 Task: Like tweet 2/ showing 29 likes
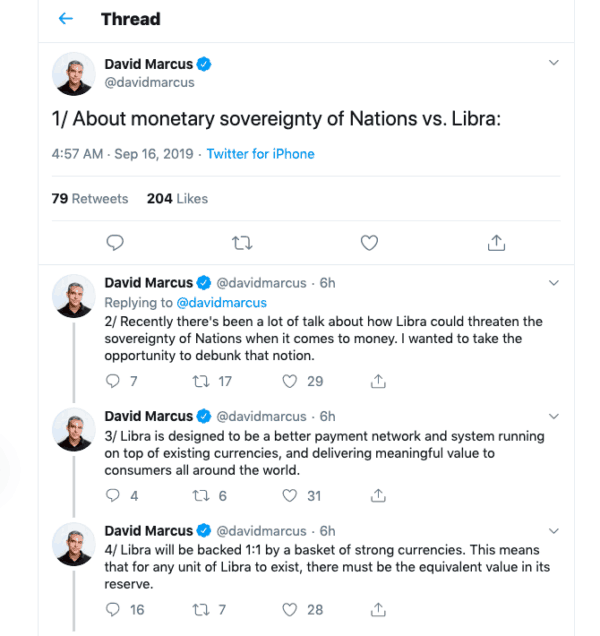[x=291, y=381]
